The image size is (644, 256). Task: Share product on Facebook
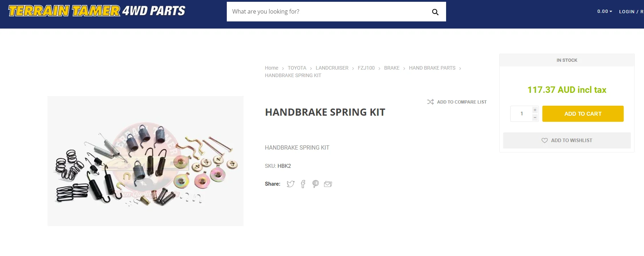(x=303, y=184)
